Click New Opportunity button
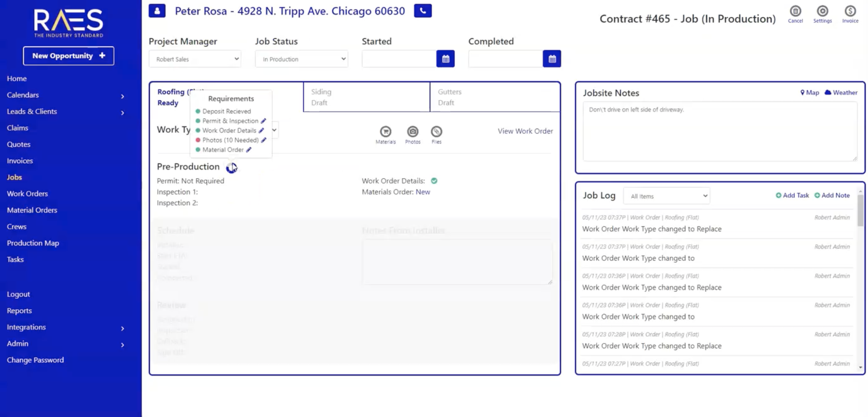This screenshot has width=868, height=417. [x=68, y=56]
